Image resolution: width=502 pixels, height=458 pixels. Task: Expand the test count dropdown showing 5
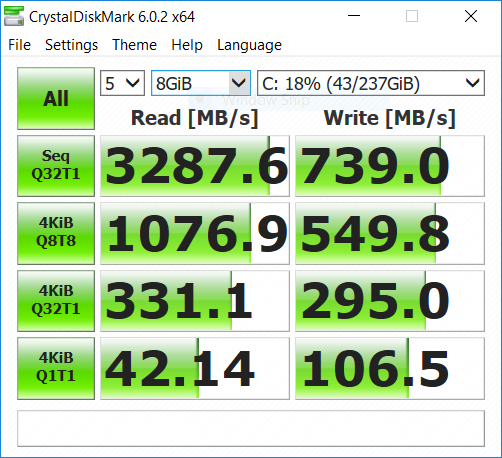point(122,83)
